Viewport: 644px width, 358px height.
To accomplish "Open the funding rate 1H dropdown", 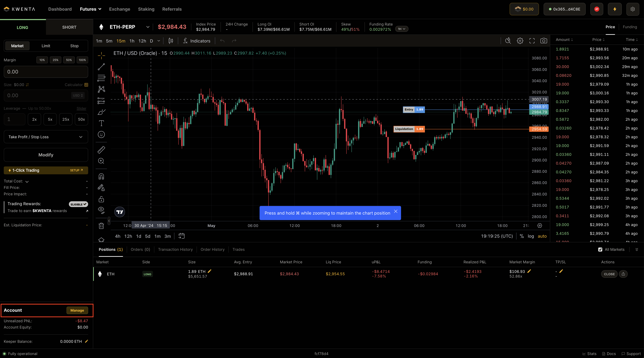I will 402,29.
